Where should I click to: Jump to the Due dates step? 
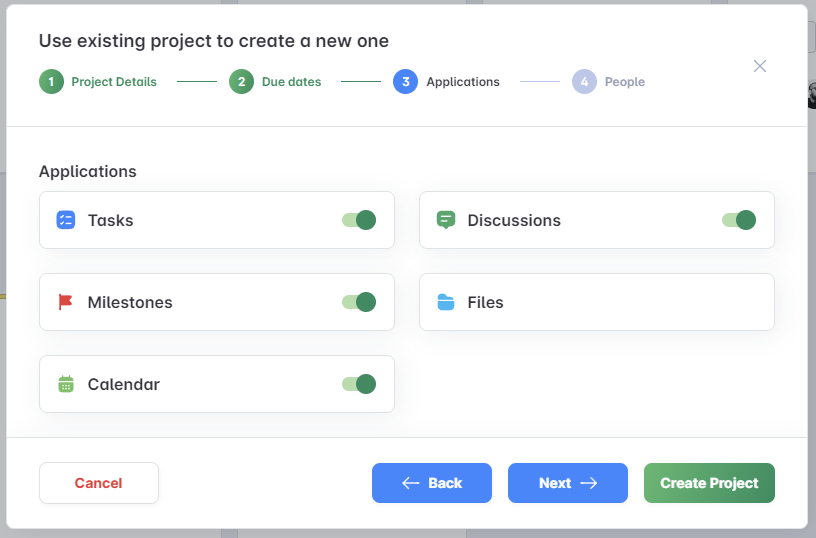coord(291,82)
